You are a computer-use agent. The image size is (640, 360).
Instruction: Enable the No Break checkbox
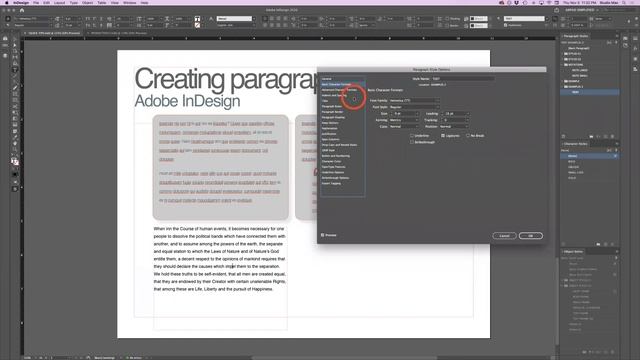point(468,136)
